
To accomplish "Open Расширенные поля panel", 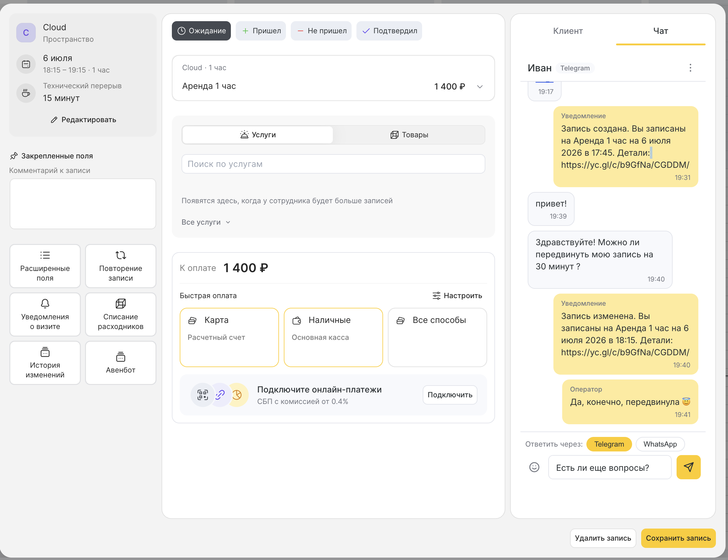I will (x=45, y=266).
